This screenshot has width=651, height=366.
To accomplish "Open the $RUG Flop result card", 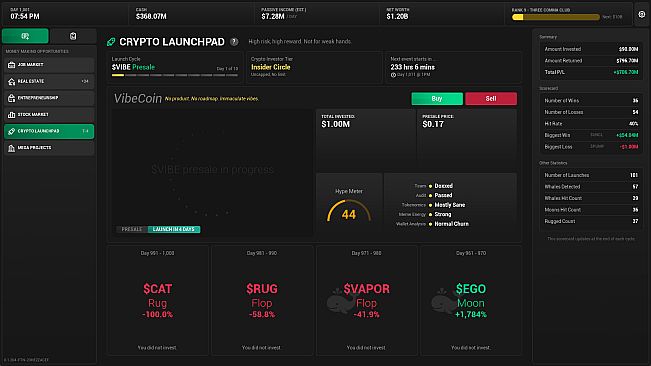I will 262,300.
